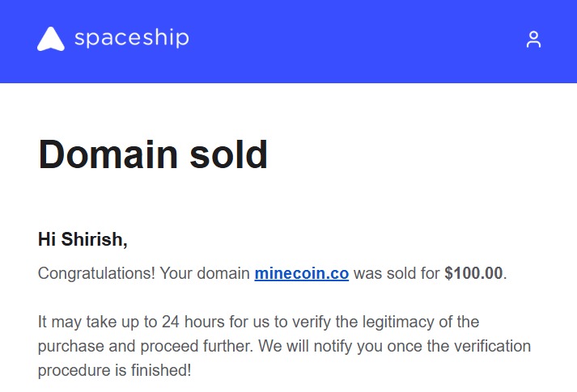Screen dimensions: 577x392
Task: Click the Hi Shirish greeting line
Action: [83, 239]
